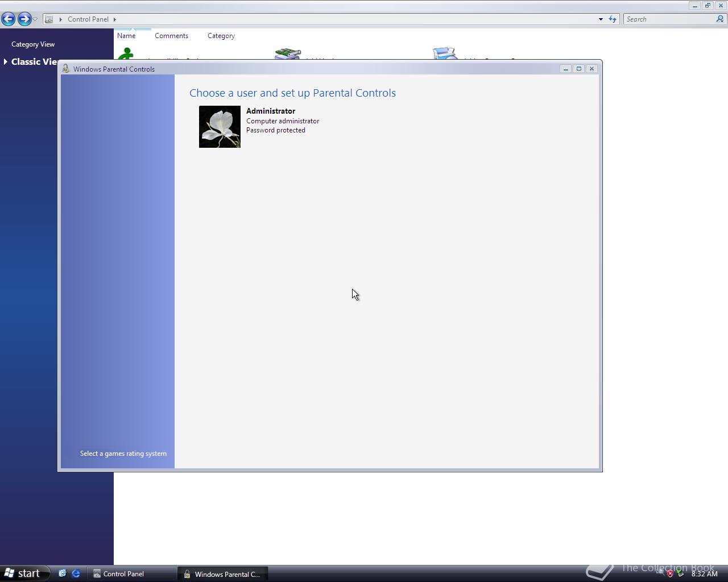Open the Administrator user account
Image resolution: width=728 pixels, height=582 pixels.
click(271, 111)
